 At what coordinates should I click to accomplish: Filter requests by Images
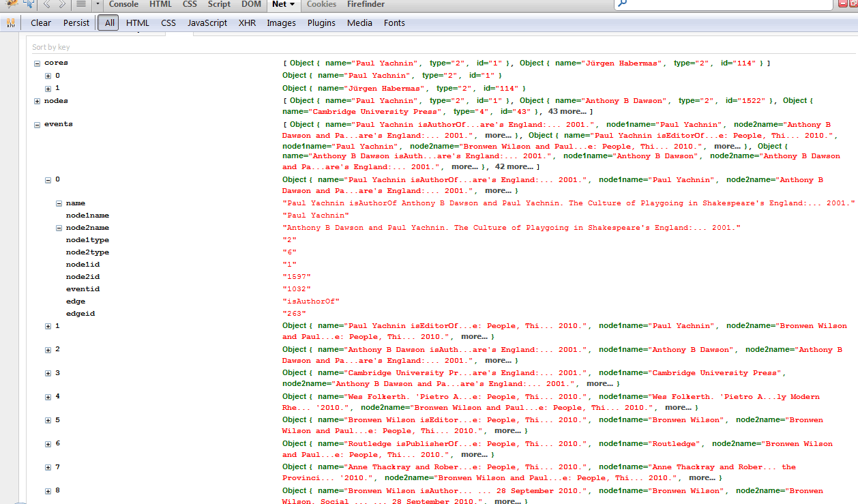click(x=282, y=23)
